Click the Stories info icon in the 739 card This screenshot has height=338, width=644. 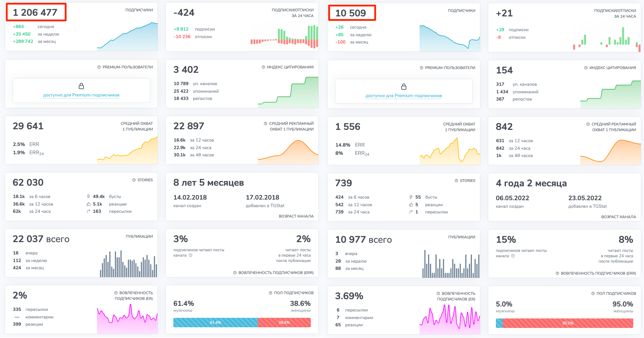point(456,181)
